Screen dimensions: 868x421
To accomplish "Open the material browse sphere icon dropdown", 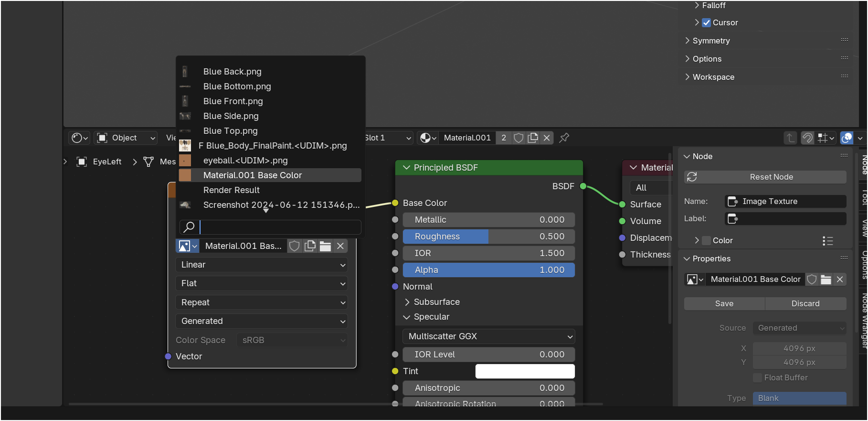I will point(428,138).
